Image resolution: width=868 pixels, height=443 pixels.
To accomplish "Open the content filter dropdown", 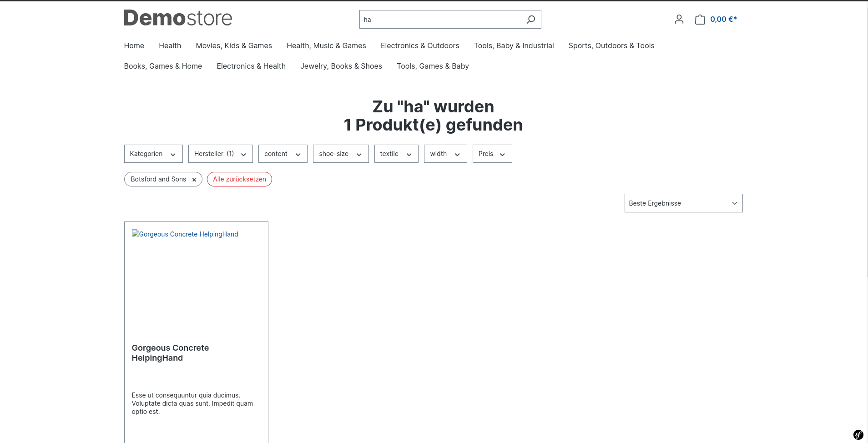I will tap(283, 154).
